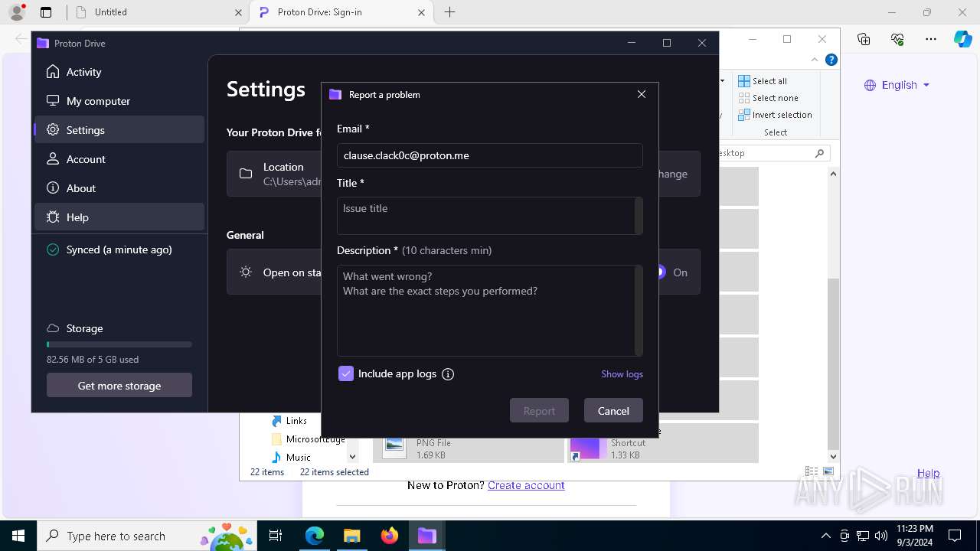Toggle Include app logs checkbox
The image size is (980, 551).
(x=346, y=373)
